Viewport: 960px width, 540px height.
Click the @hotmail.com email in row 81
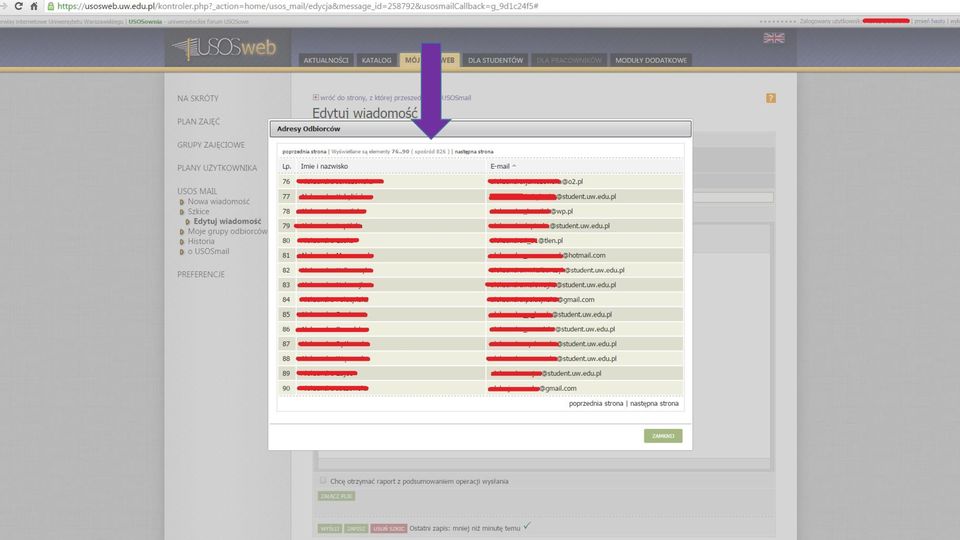(547, 255)
